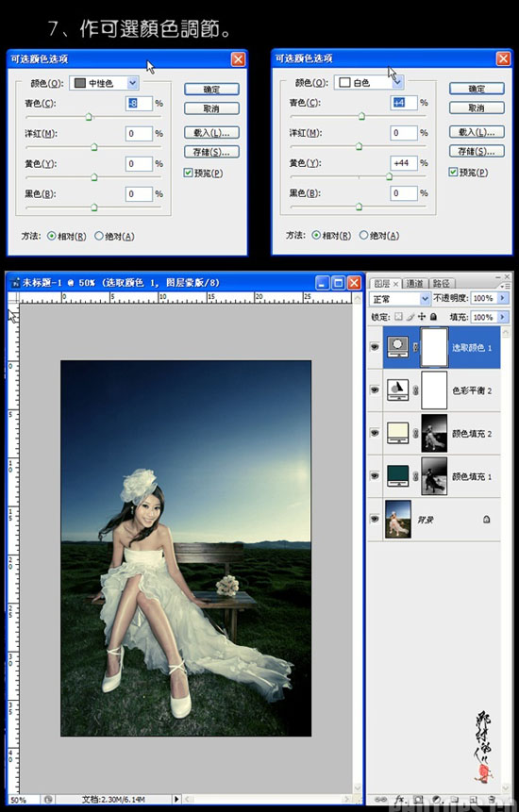
Task: Switch to the 图层 tab
Action: [x=385, y=283]
